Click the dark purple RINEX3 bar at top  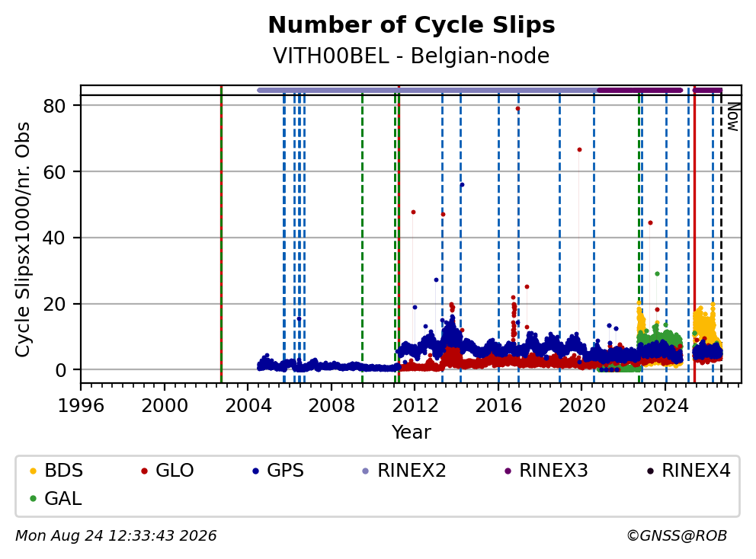640,90
